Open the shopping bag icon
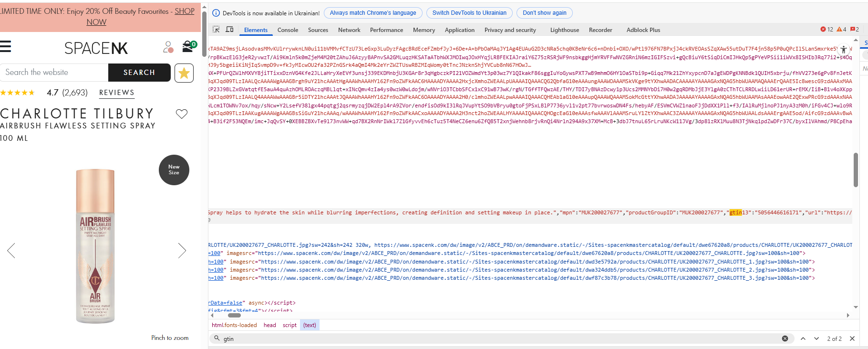This screenshot has height=349, width=868. pyautogui.click(x=188, y=46)
